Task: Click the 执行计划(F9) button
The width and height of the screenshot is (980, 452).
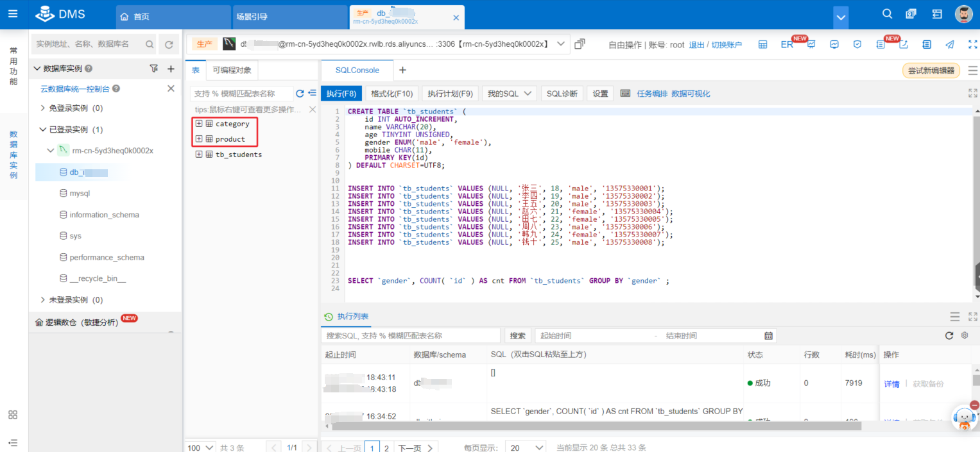Action: click(x=450, y=94)
